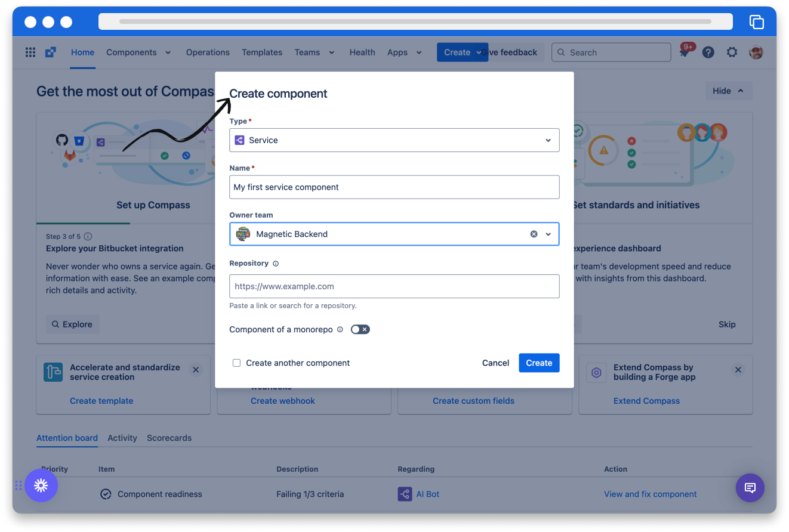
Task: Check Create another component checkbox
Action: coord(237,363)
